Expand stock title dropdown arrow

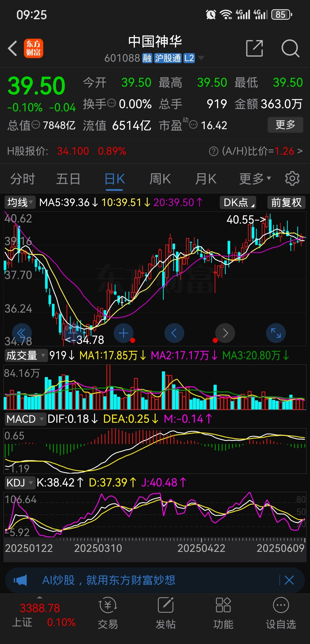pos(201,58)
